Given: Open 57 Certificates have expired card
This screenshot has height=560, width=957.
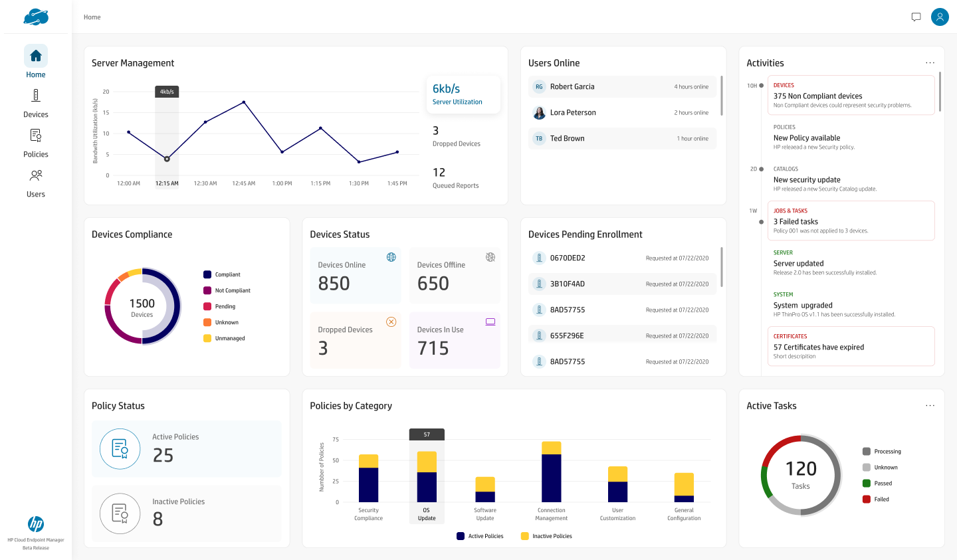Looking at the screenshot, I should click(851, 346).
